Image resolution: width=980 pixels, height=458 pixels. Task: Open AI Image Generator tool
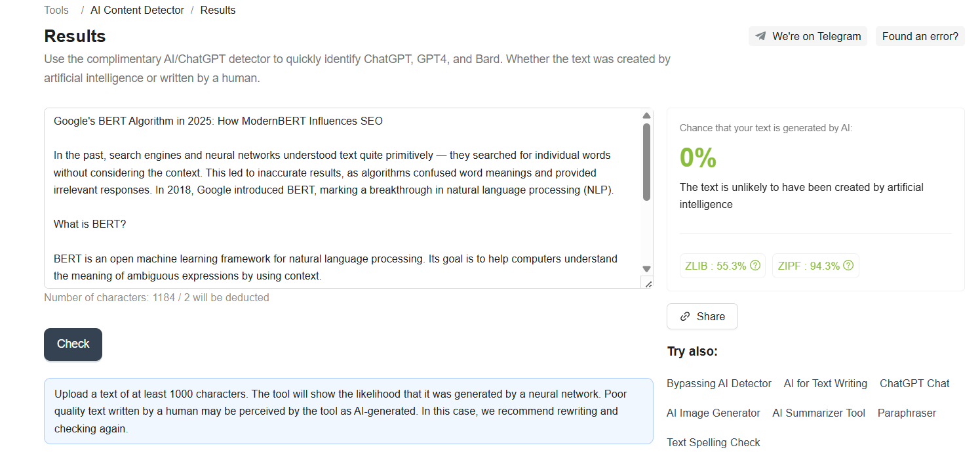pyautogui.click(x=713, y=413)
